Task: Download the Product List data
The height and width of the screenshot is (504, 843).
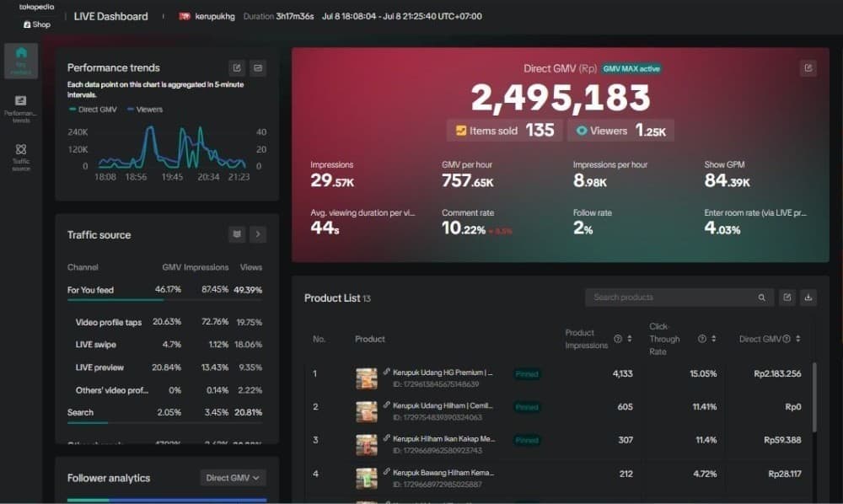Action: tap(808, 298)
